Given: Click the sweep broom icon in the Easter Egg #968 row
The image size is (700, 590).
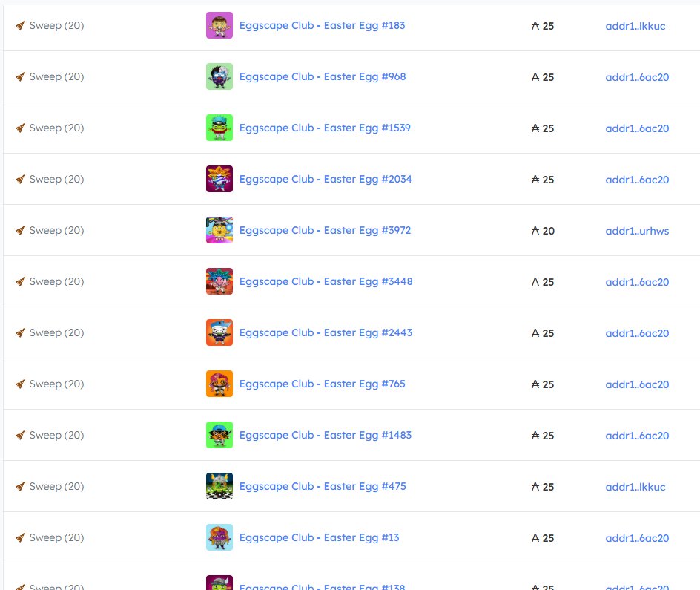Looking at the screenshot, I should pos(21,77).
